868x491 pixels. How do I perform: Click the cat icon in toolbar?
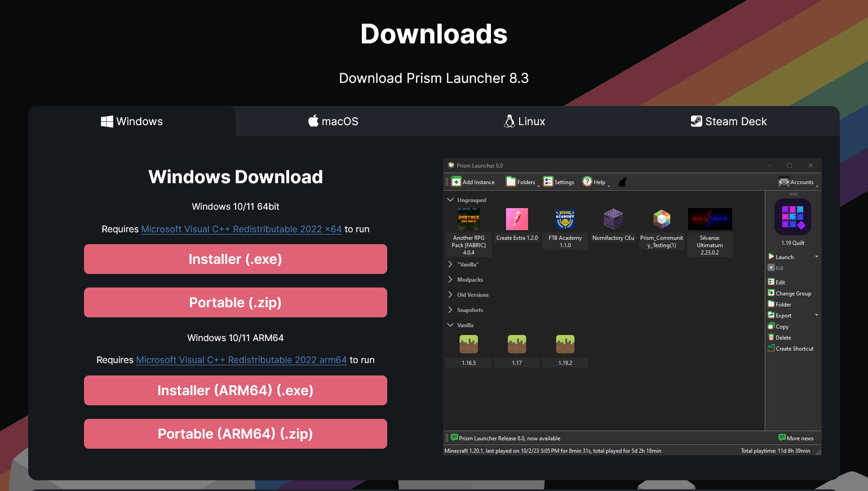tap(623, 182)
